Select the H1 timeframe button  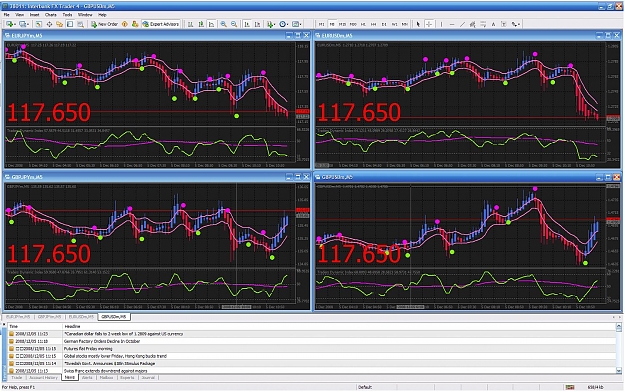click(x=363, y=24)
